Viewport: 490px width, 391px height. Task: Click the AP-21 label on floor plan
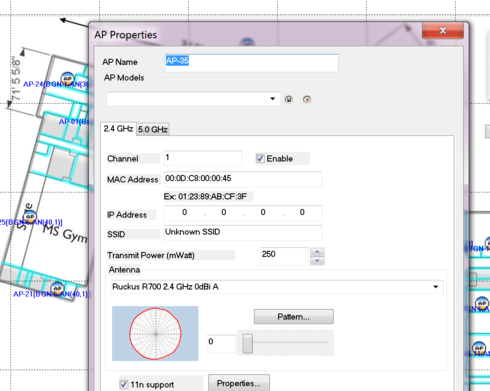[x=50, y=294]
